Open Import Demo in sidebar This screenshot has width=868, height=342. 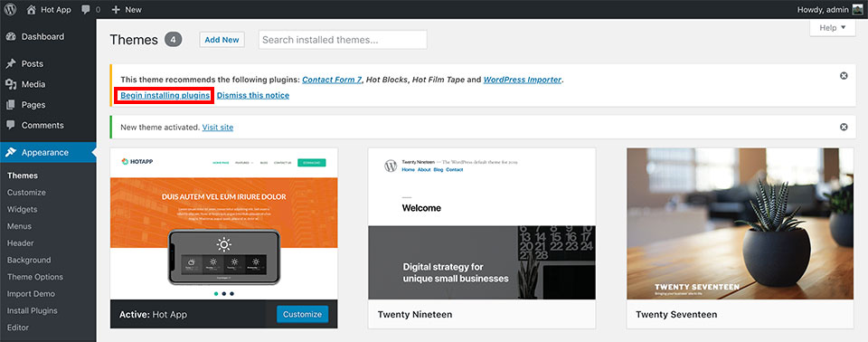[31, 294]
